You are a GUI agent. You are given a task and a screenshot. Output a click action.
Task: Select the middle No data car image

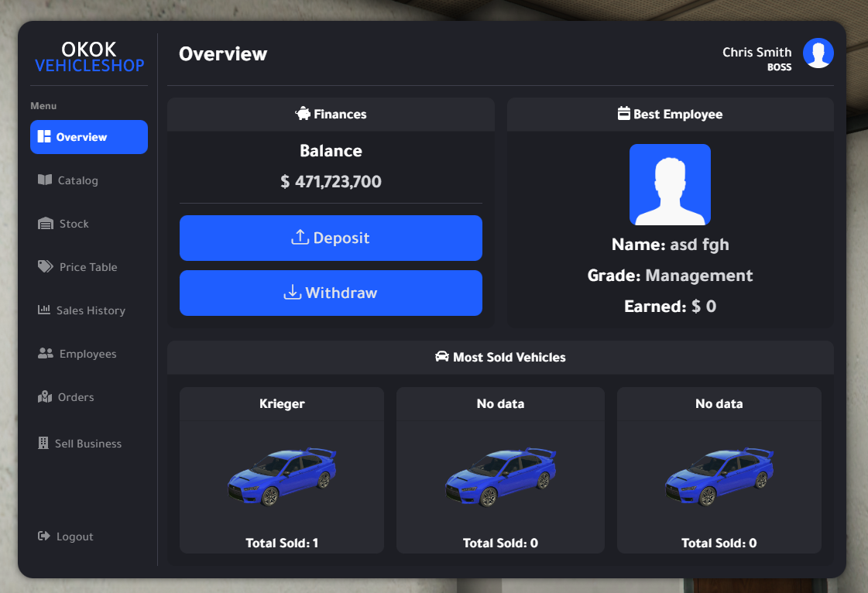point(500,477)
